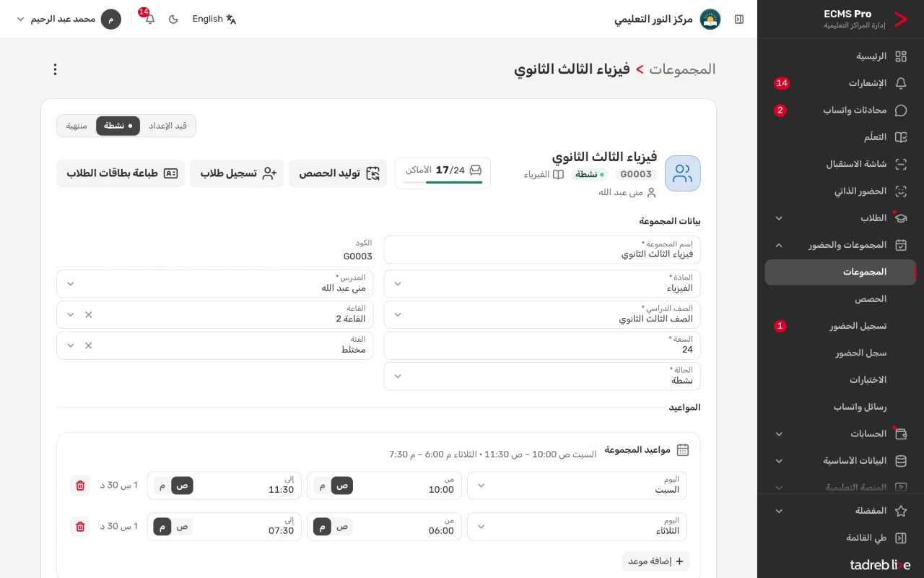Click the المجموعات breadcrumb link
924x578 pixels.
[x=682, y=69]
